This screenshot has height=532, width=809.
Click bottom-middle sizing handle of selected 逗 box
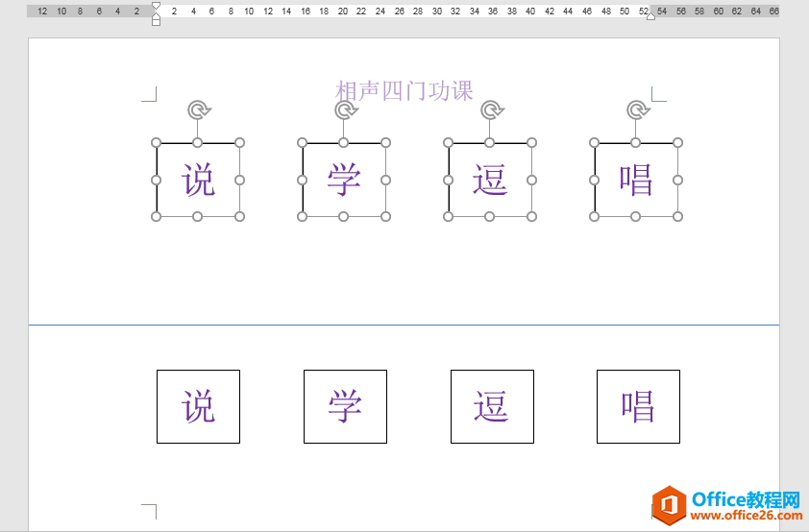pos(490,216)
